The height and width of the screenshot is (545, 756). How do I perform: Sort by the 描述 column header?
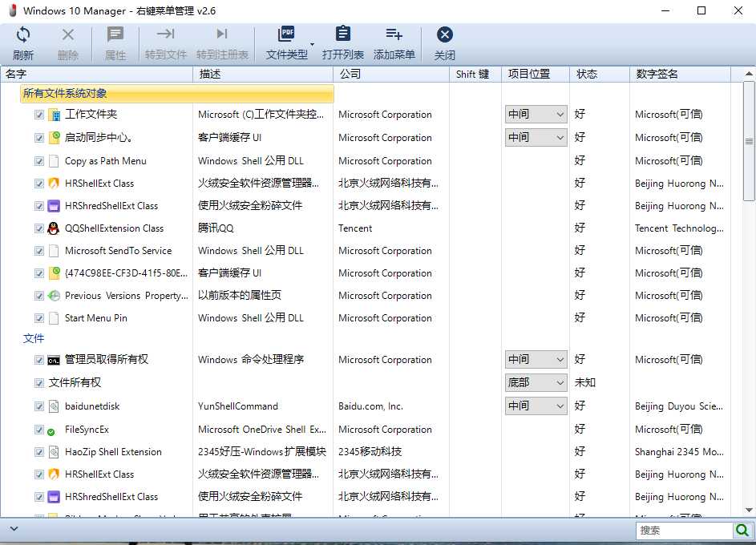[x=263, y=74]
